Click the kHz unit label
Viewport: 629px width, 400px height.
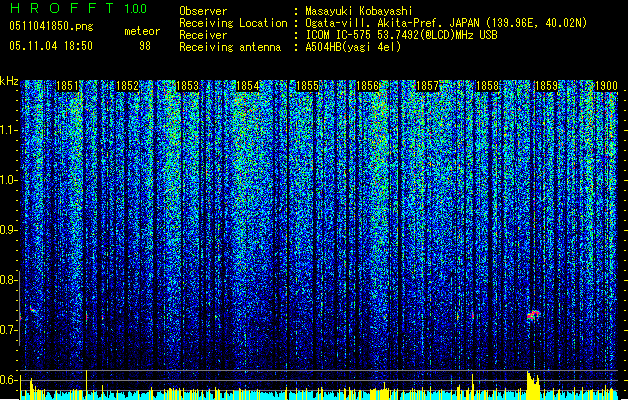9,81
